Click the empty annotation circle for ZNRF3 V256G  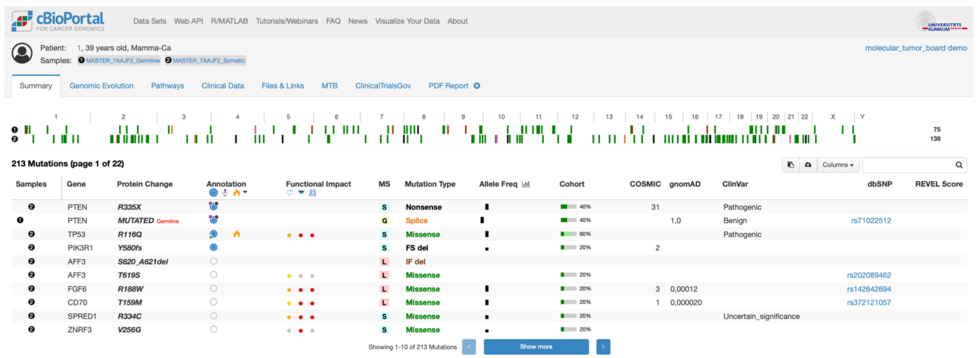click(214, 330)
